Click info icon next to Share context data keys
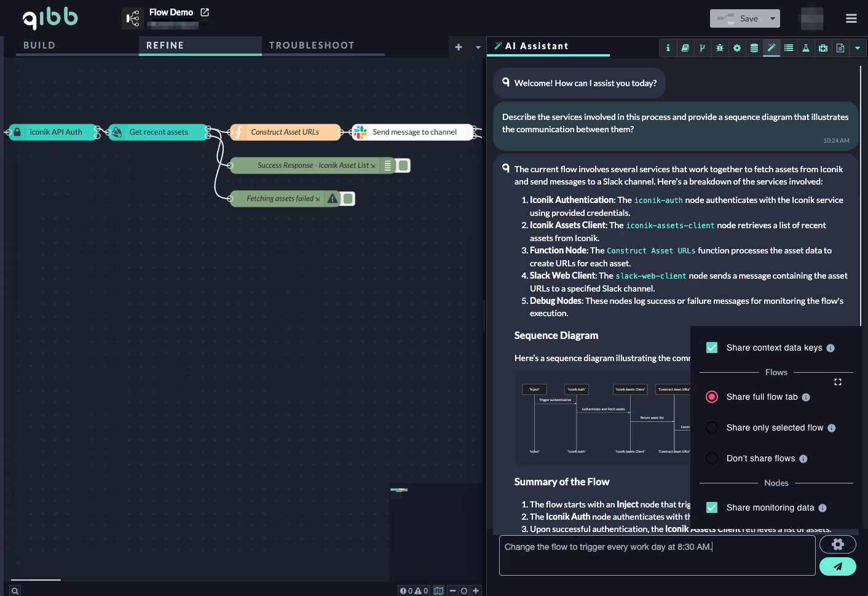 [x=831, y=348]
